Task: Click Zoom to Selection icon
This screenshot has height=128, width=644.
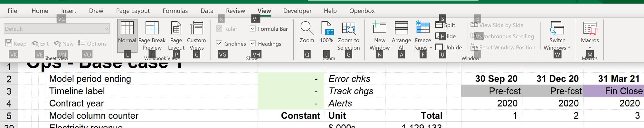Action: [348, 28]
